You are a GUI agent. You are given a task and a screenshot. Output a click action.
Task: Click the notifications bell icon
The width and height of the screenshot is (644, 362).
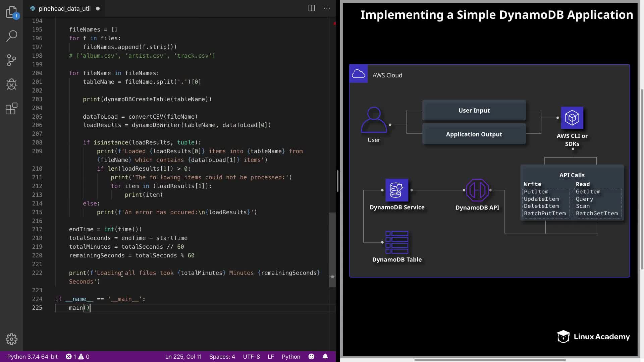click(x=325, y=356)
